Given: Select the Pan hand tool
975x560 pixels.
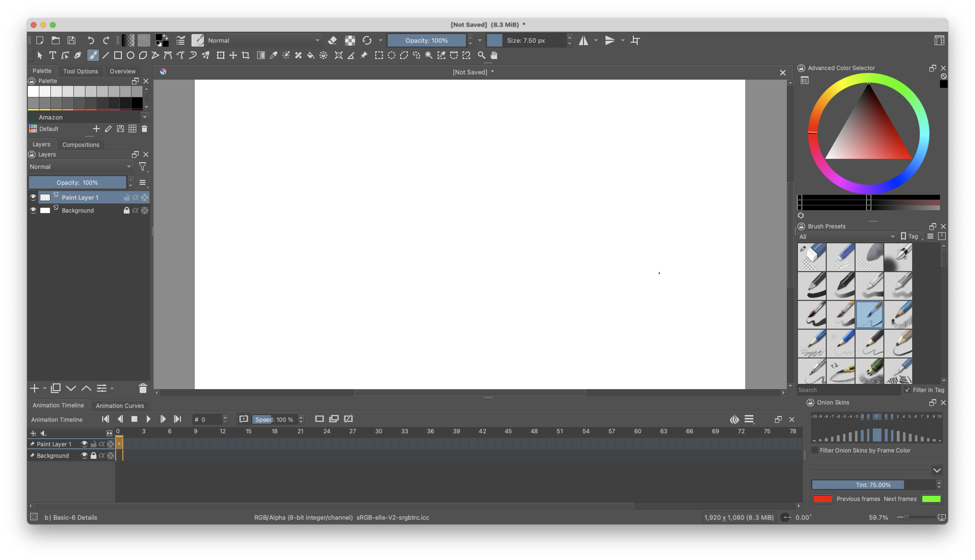Looking at the screenshot, I should [494, 55].
